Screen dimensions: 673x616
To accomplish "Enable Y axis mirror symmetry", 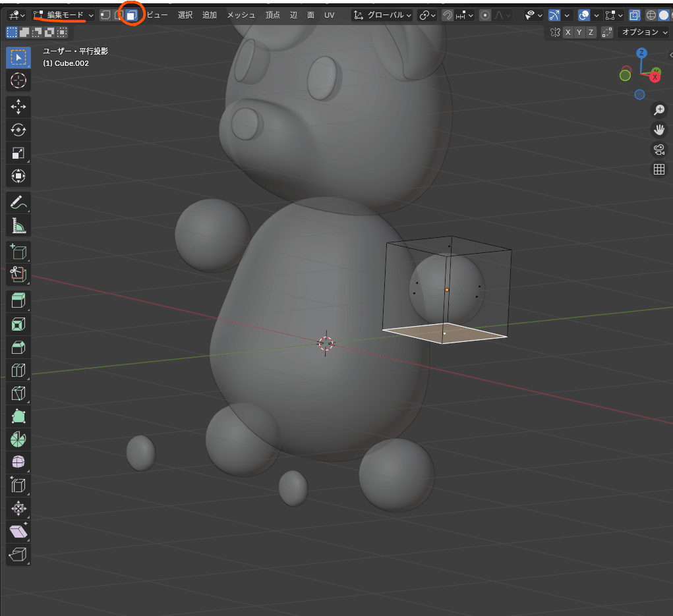I will click(x=579, y=32).
